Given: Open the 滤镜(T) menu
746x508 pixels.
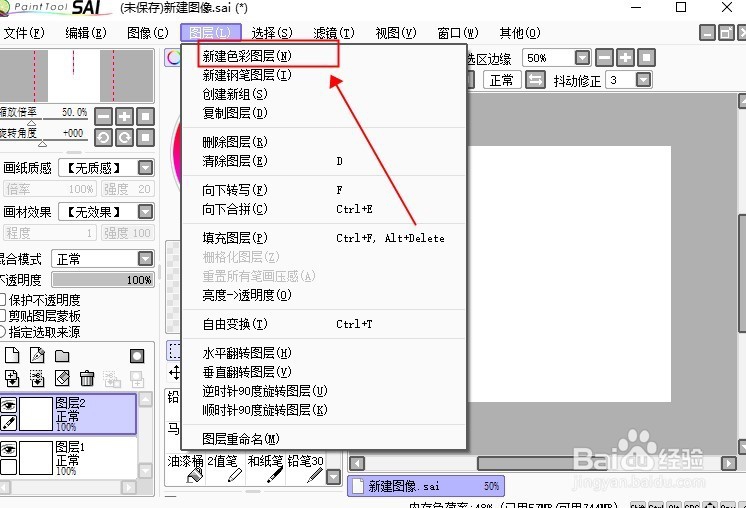Looking at the screenshot, I should coord(334,33).
